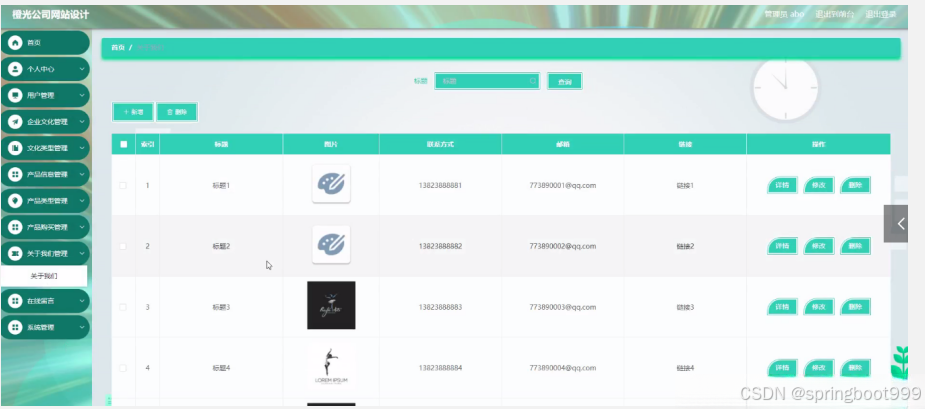Click the book icon of 文化类型管理
This screenshot has height=409, width=925.
pos(15,148)
